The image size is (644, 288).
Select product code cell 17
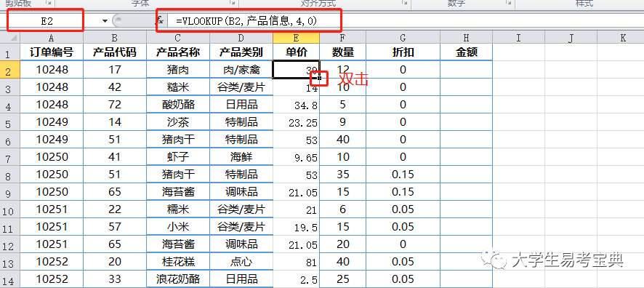click(115, 70)
